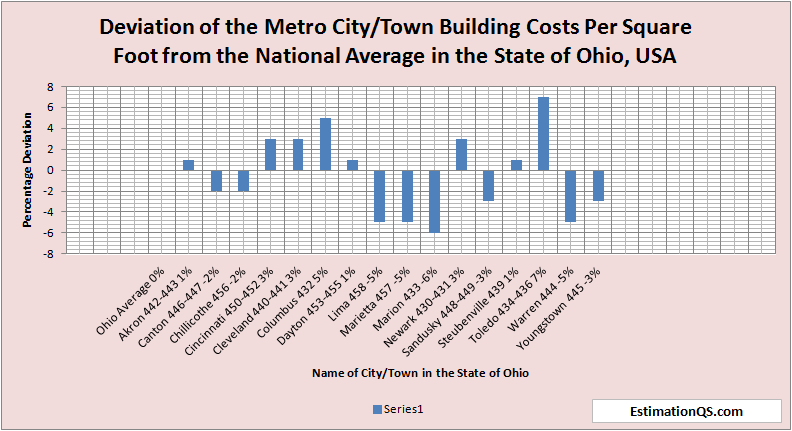Click the -2 value on vertical axis
Image resolution: width=792 pixels, height=431 pixels.
tap(48, 191)
